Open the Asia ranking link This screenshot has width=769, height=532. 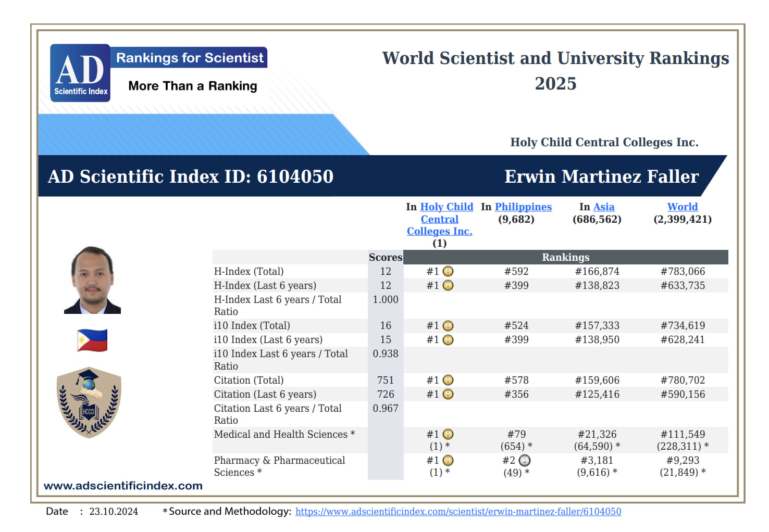coord(604,207)
